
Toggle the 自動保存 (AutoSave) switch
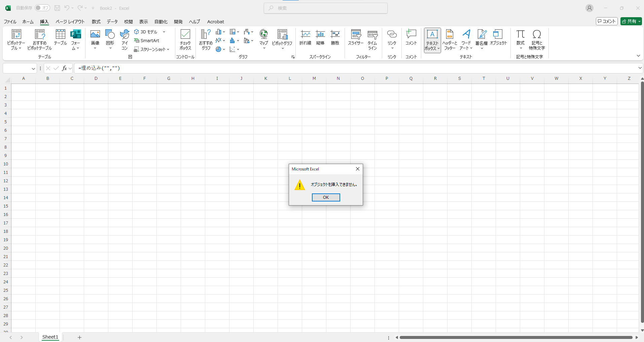point(42,8)
